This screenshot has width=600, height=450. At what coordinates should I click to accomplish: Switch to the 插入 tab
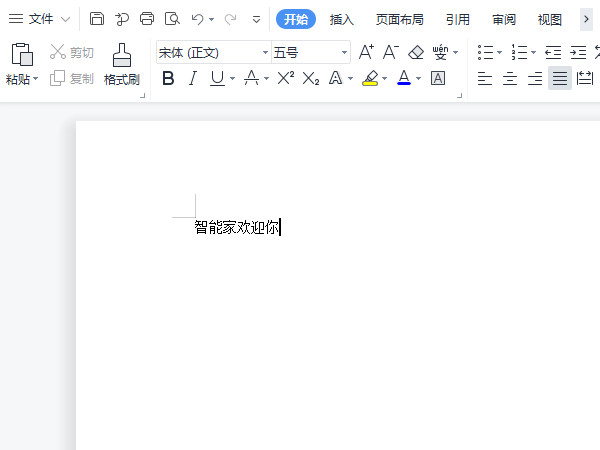tap(342, 19)
